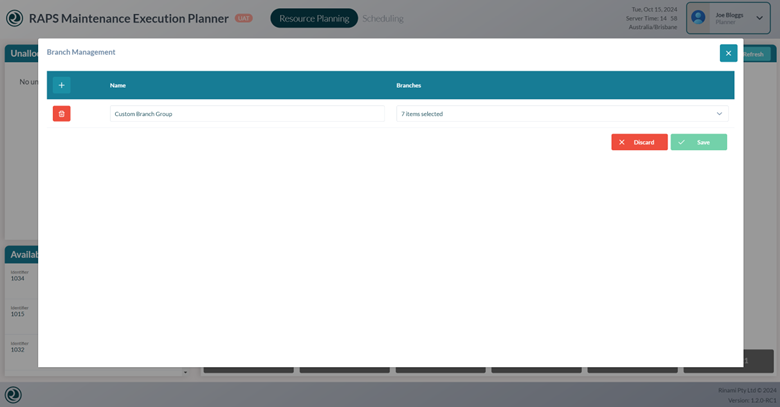Switch to Resource Planning tab
The image size is (780, 407).
[314, 18]
